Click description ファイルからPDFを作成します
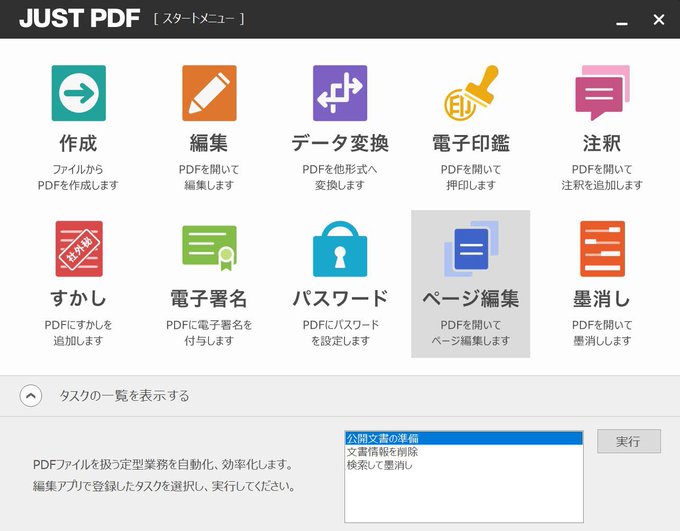The height and width of the screenshot is (531, 680). pyautogui.click(x=78, y=177)
